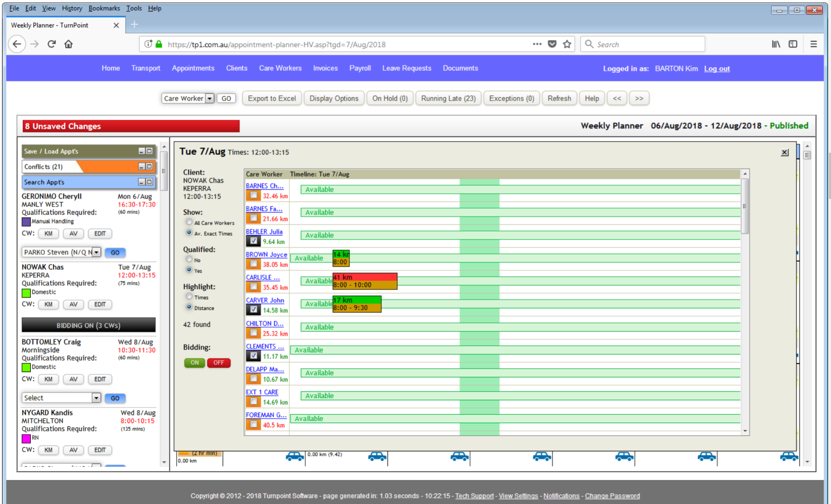This screenshot has height=504, width=831.
Task: Follow the Tech Support link in the footer
Action: [474, 495]
